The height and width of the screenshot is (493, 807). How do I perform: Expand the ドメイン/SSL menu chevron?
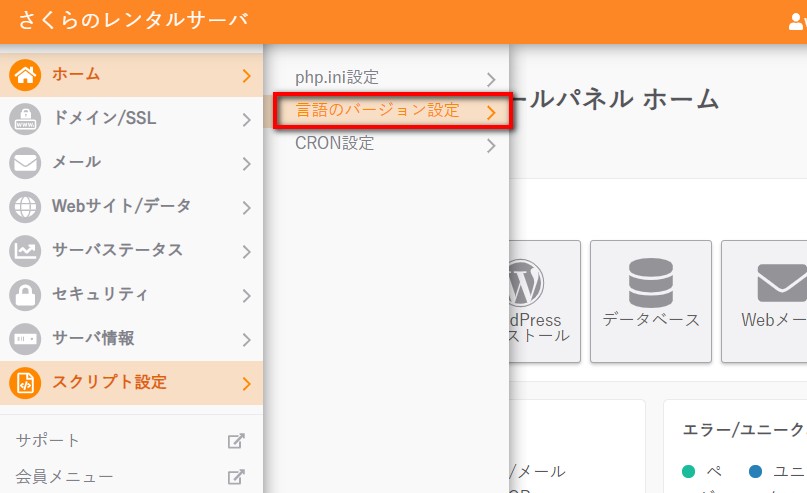(x=246, y=120)
